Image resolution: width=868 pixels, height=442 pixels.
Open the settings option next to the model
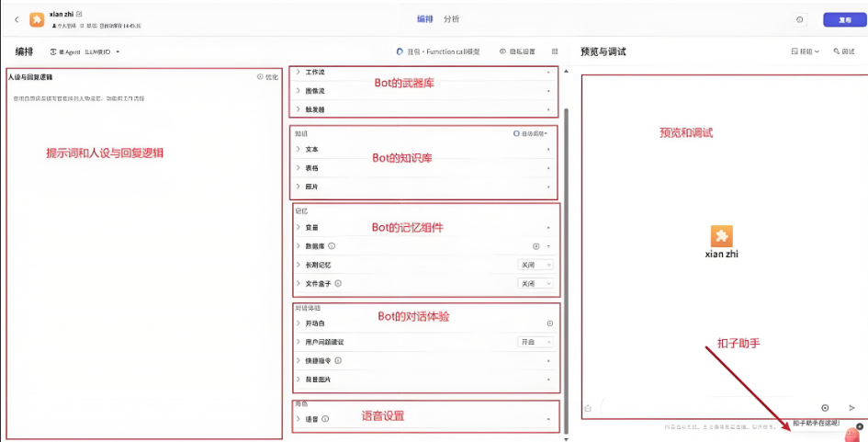(517, 51)
